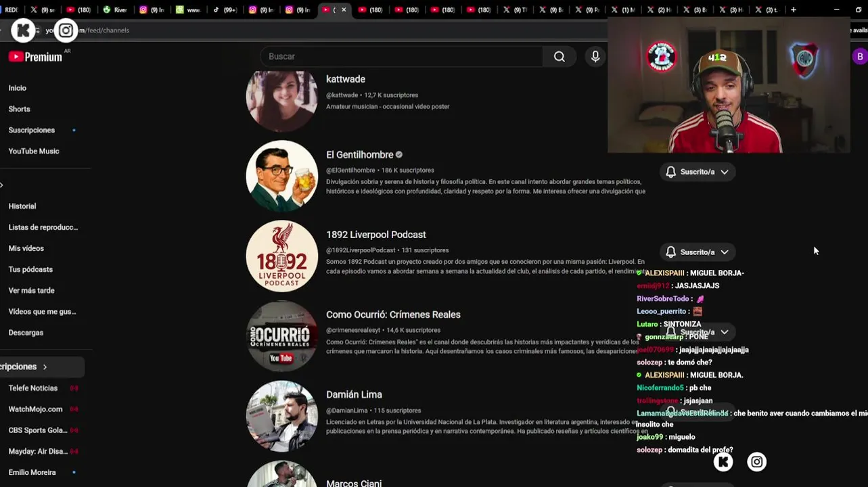Open Ver más tarde in the sidebar

[x=32, y=290]
